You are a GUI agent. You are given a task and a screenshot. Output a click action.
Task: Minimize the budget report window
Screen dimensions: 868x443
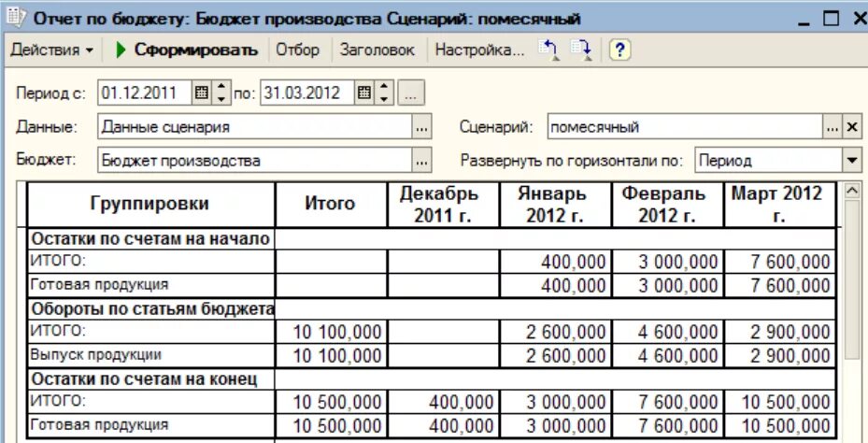[x=804, y=20]
